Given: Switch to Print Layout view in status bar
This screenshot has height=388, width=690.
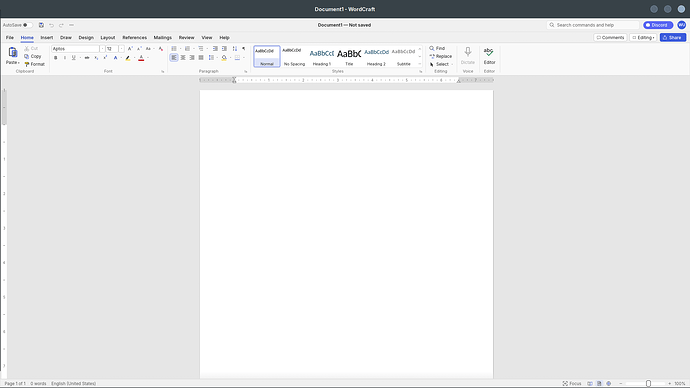Looking at the screenshot, I should coord(599,384).
